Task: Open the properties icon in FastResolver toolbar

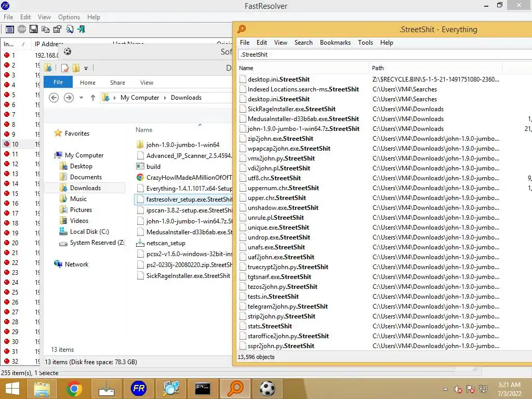Action: 57,29
